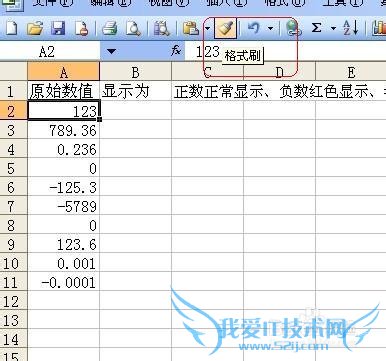The image size is (386, 361).
Task: Click the Research books icon
Action: 162,28
